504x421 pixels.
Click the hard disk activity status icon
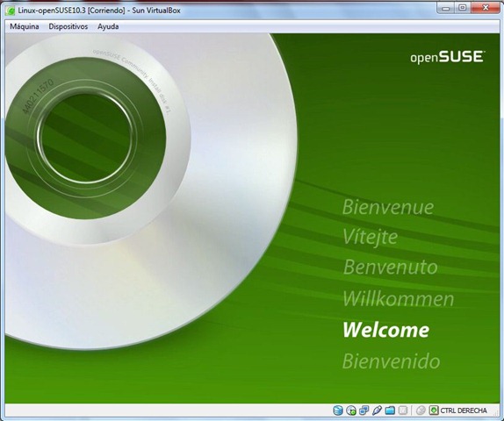338,410
